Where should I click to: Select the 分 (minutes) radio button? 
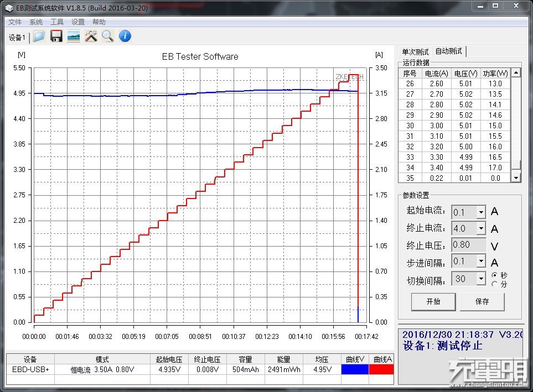click(494, 284)
